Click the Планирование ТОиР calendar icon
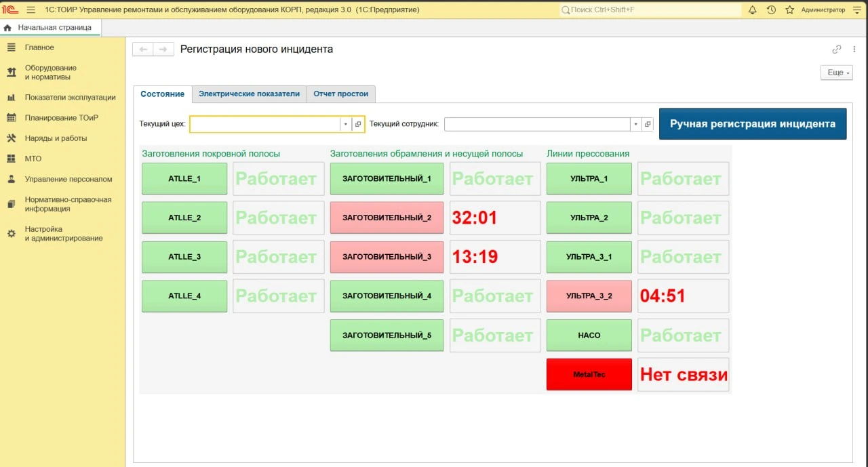 click(11, 118)
